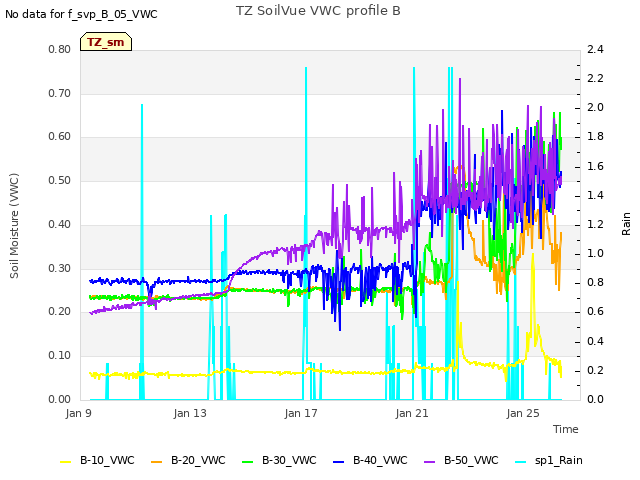
Task: Click the B-40_VWC legend entry
Action: pyautogui.click(x=370, y=460)
